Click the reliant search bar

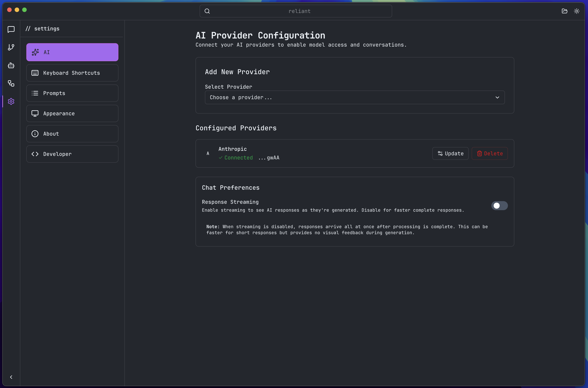(296, 11)
